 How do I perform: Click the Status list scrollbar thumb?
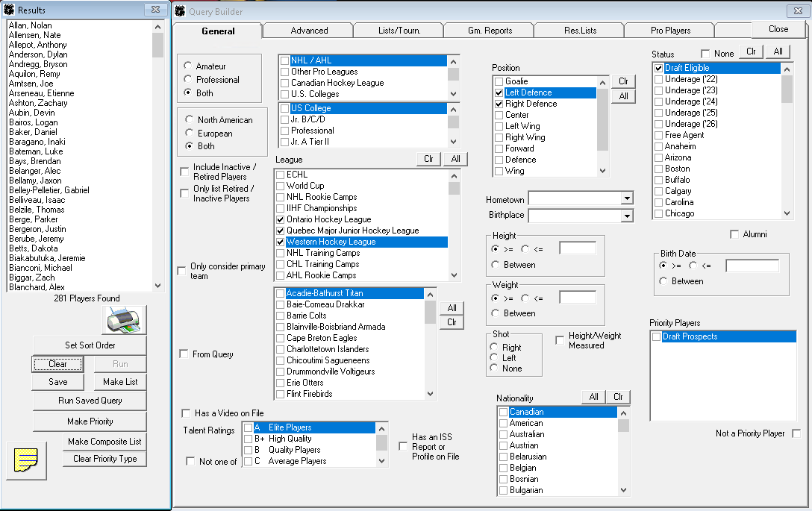[787, 89]
